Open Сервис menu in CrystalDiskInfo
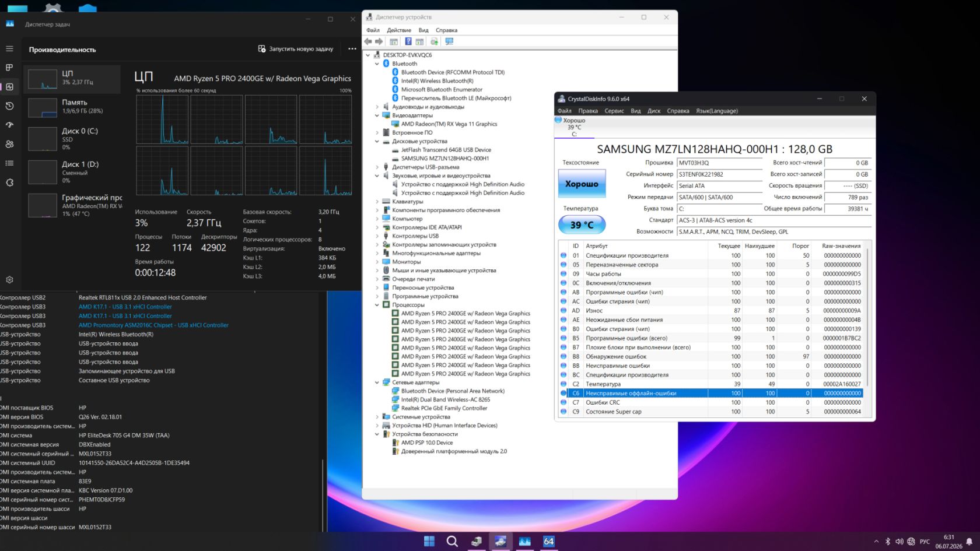The width and height of the screenshot is (980, 551). [614, 111]
